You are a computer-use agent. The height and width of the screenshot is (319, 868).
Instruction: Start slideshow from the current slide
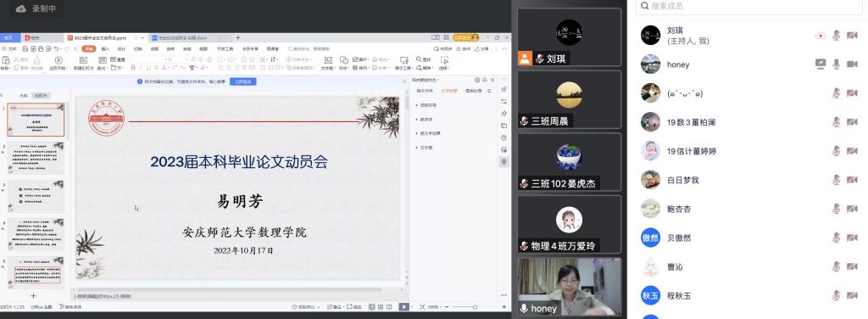point(58,63)
